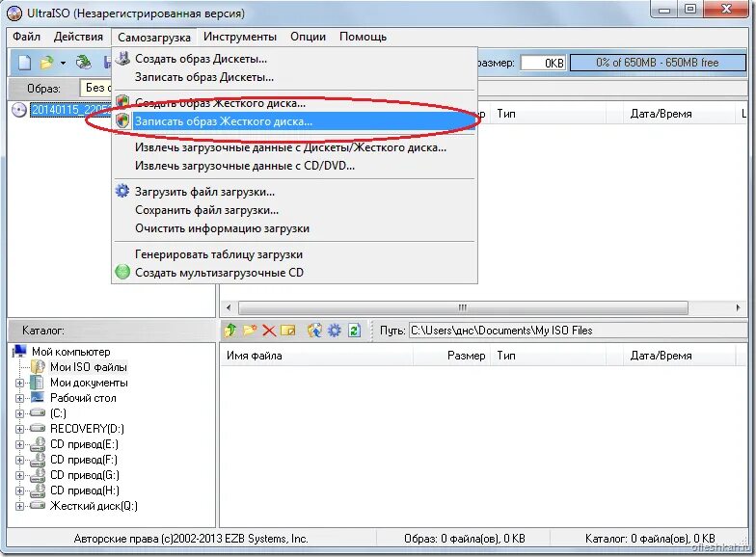Click the Самозагрузка menu
Image resolution: width=756 pixels, height=557 pixels.
154,37
